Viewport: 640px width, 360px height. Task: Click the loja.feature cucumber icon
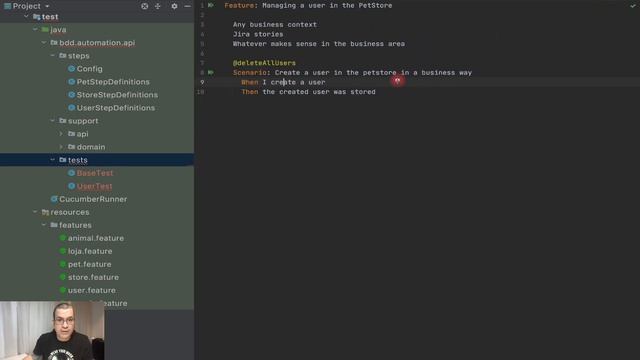63,251
